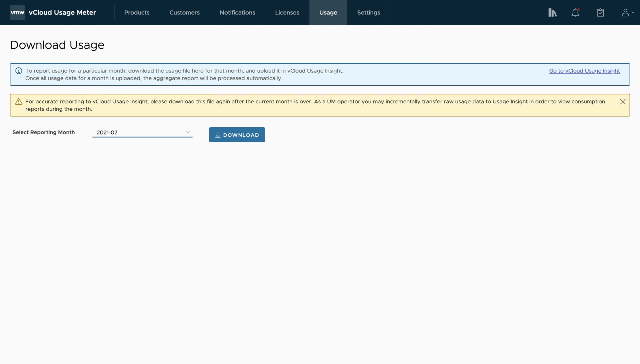Click the yellow warning triangle icon

pos(19,102)
